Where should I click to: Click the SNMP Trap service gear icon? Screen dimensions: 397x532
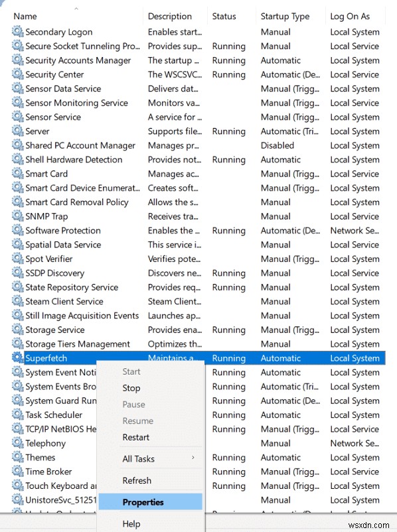coord(18,216)
